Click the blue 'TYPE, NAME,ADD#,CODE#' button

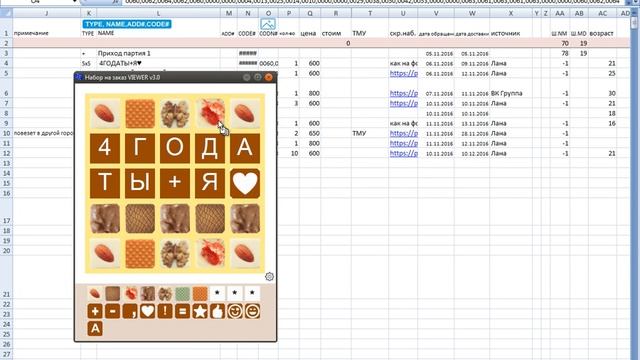127,24
